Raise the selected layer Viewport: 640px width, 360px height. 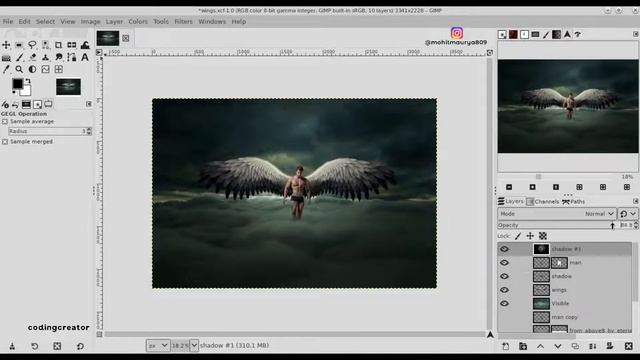(540, 346)
